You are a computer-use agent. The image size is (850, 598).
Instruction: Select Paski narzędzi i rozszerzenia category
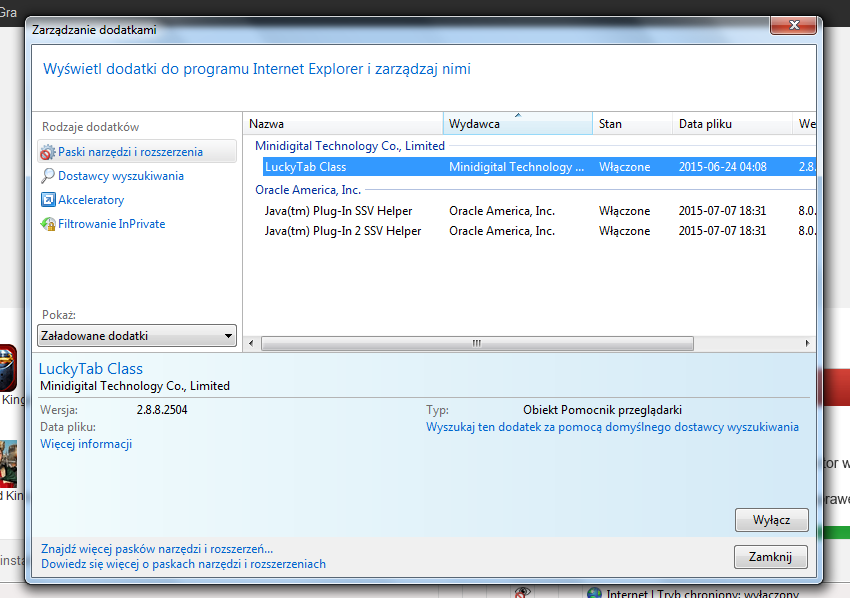[137, 152]
